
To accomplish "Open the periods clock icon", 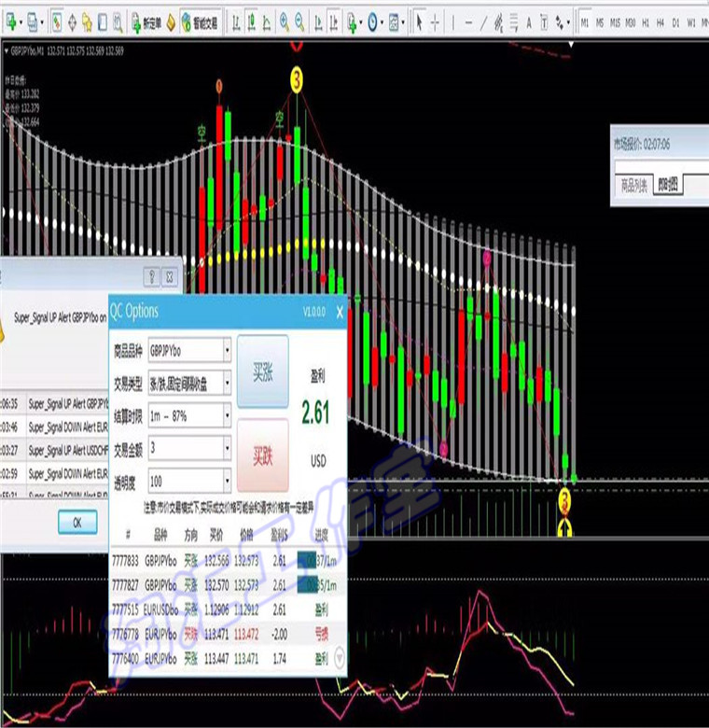I will coord(372,21).
